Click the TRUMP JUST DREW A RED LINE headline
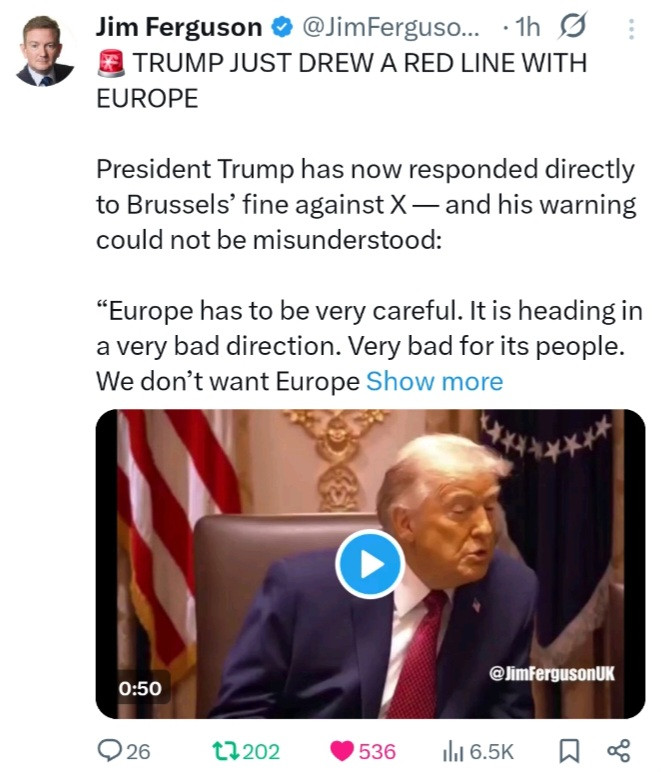 [x=342, y=81]
